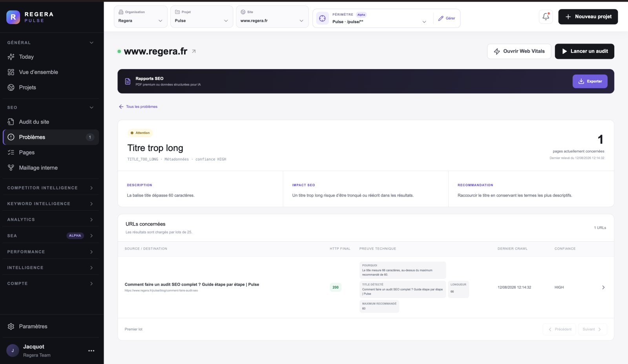This screenshot has width=628, height=364.
Task: Click the Problèmes count badge 1
Action: point(90,137)
